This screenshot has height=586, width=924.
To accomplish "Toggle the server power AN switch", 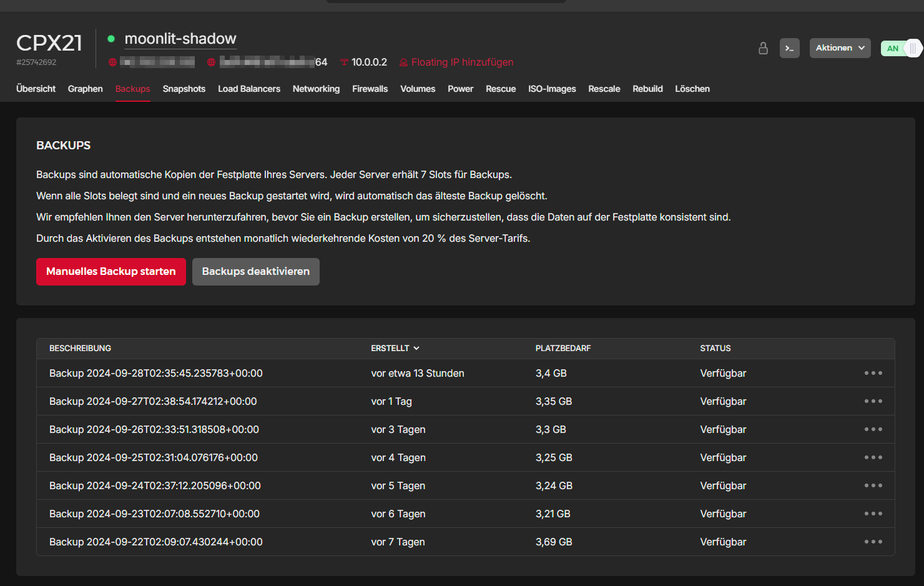I will (901, 48).
